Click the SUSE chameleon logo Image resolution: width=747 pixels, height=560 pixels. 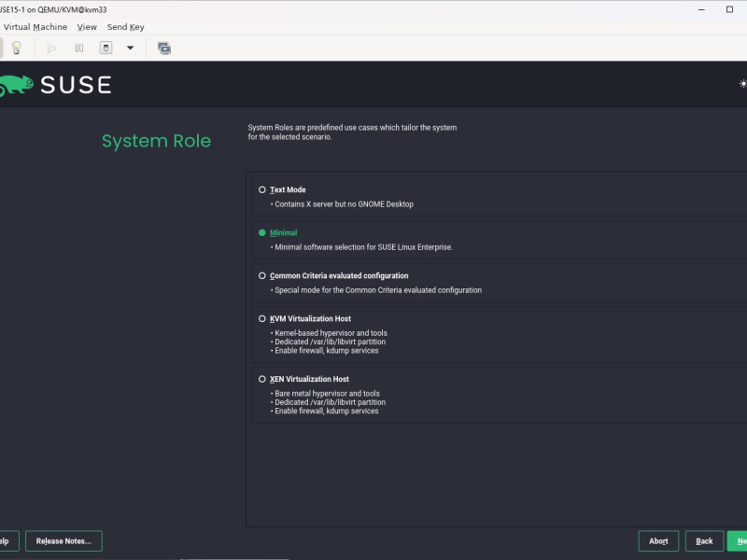click(17, 86)
